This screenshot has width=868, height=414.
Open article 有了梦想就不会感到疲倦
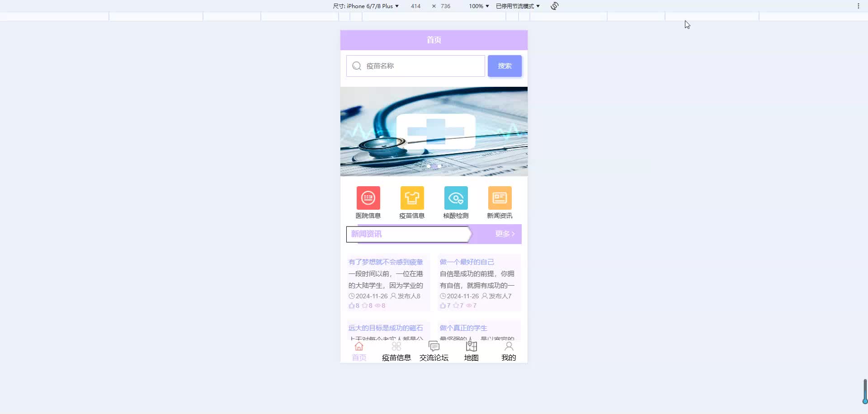[x=386, y=262]
